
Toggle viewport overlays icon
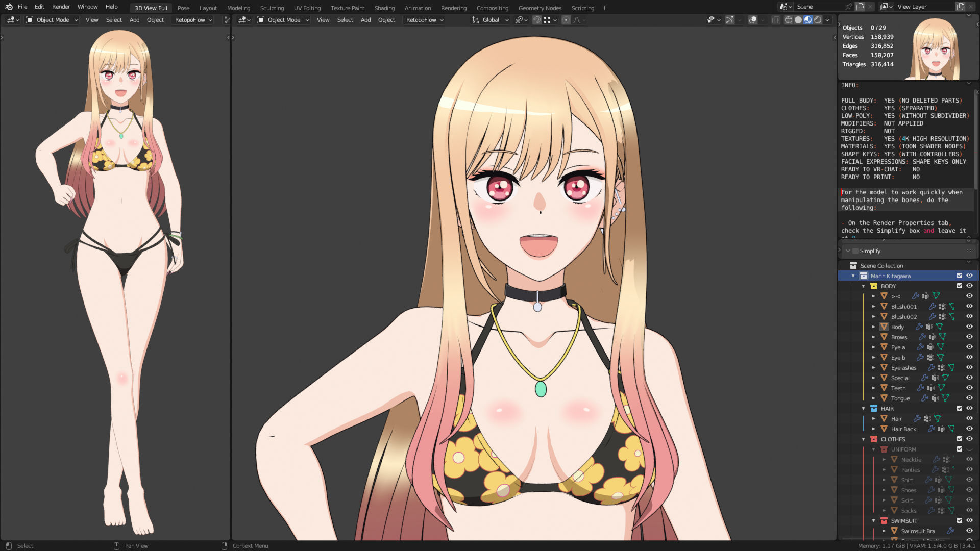click(x=753, y=20)
